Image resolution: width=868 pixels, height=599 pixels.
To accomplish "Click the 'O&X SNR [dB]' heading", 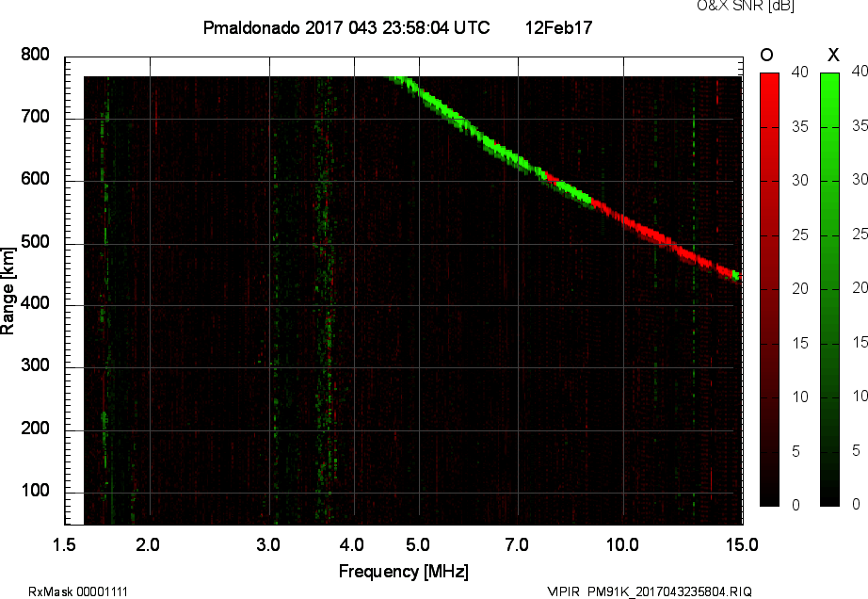I will tap(731, 7).
